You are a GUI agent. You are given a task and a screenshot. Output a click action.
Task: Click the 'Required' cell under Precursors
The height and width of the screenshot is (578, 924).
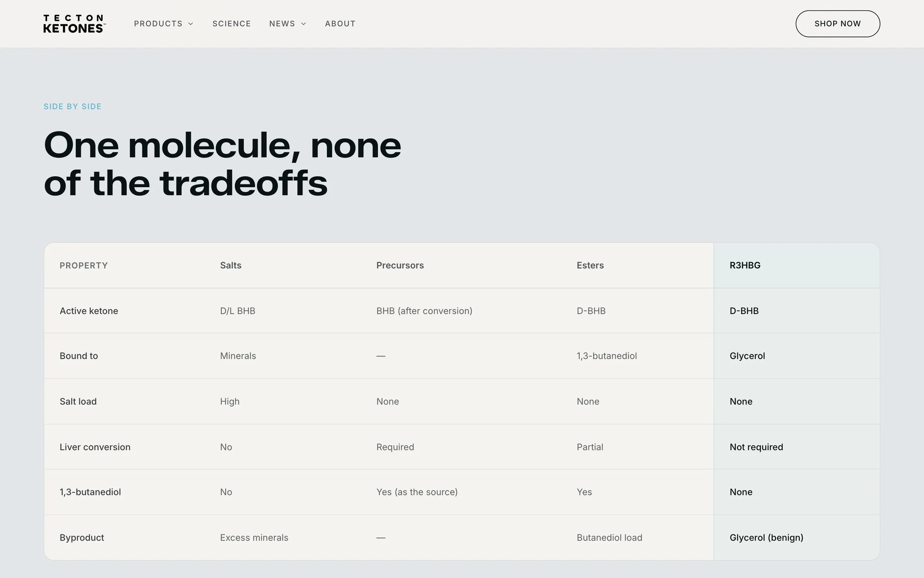click(x=395, y=447)
